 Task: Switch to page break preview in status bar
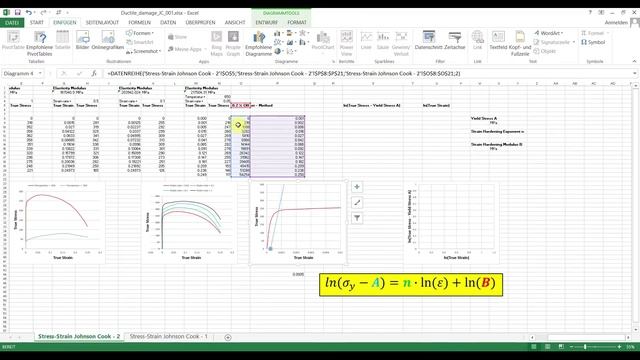pyautogui.click(x=561, y=347)
